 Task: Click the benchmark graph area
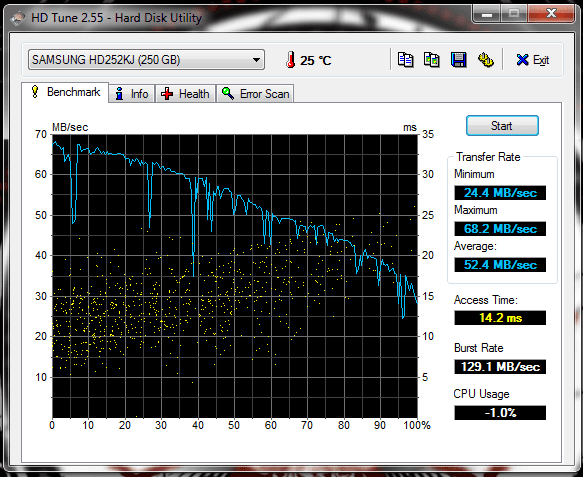235,276
